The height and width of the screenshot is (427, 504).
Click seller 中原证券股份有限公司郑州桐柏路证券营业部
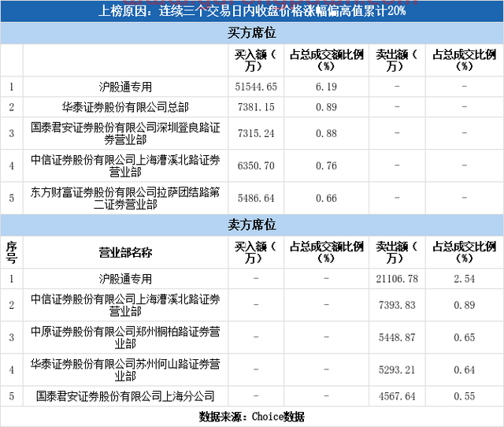125,338
